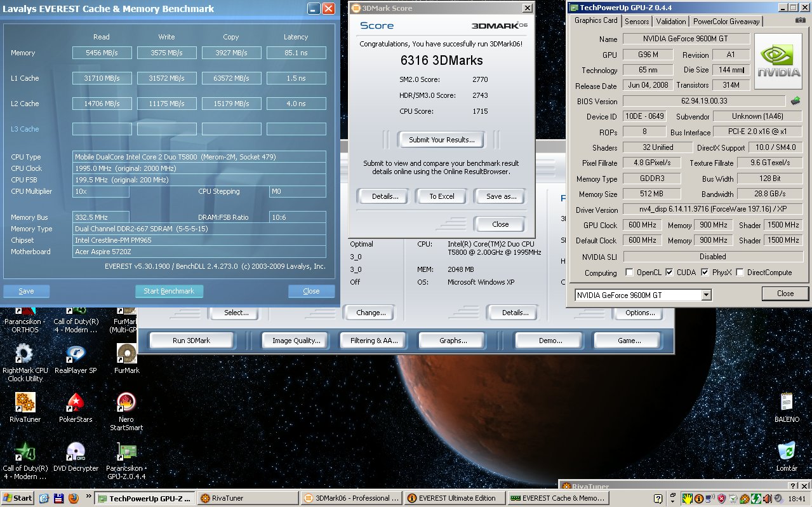Click the GPU-Z BIOS Version field
Image resolution: width=812 pixels, height=507 pixels.
point(705,101)
